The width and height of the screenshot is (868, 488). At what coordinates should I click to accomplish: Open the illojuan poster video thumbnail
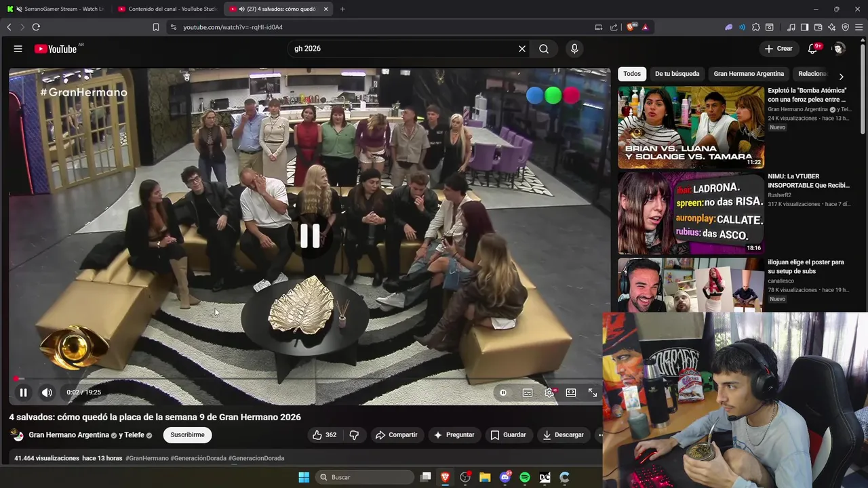point(691,285)
